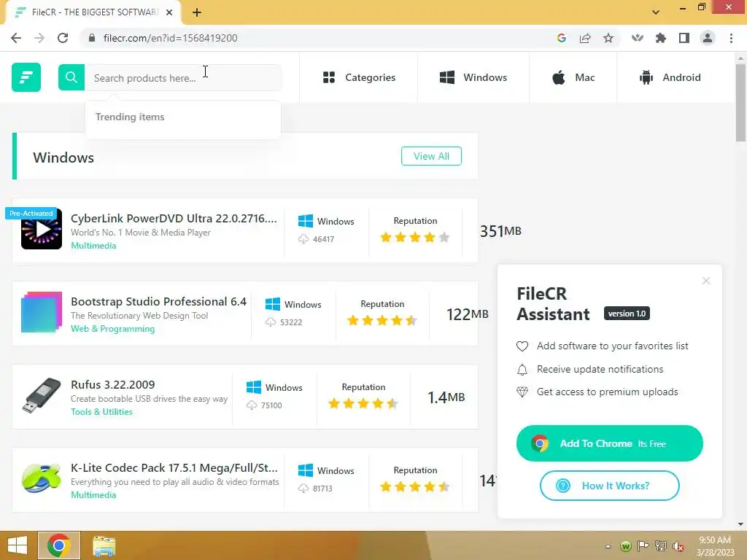Click Multimedia category under CyberLink PowerDVD

93,246
